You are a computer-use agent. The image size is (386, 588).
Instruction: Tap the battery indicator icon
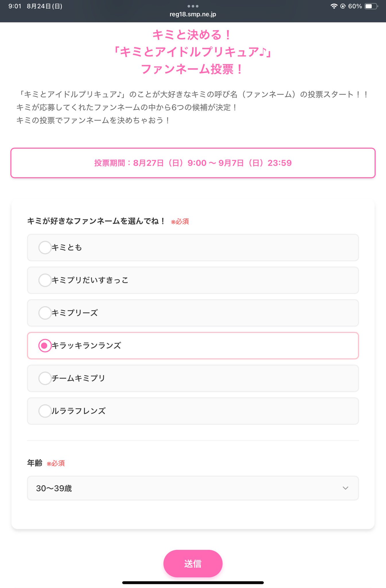pyautogui.click(x=371, y=6)
